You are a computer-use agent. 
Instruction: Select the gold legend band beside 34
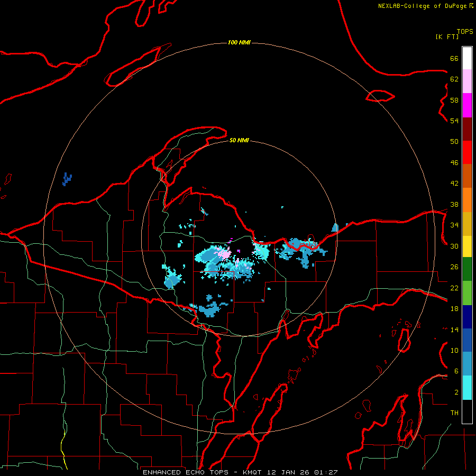467,224
